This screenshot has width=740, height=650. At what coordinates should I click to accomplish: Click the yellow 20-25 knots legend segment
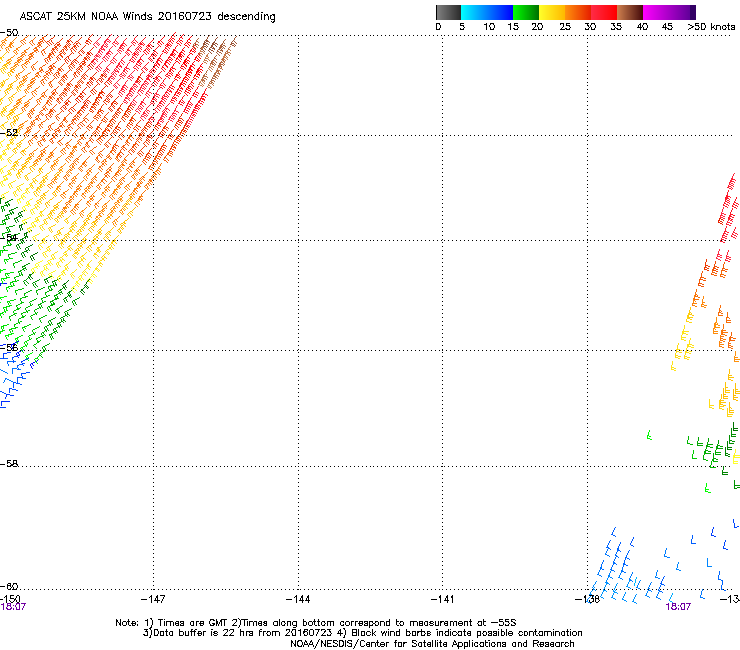click(x=552, y=12)
